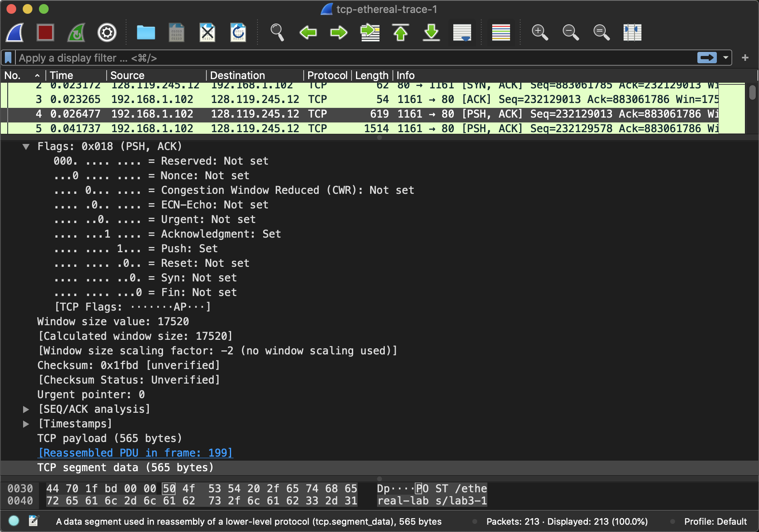Viewport: 759px width, 532px height.
Task: Sort by the Source column header
Action: (x=127, y=75)
